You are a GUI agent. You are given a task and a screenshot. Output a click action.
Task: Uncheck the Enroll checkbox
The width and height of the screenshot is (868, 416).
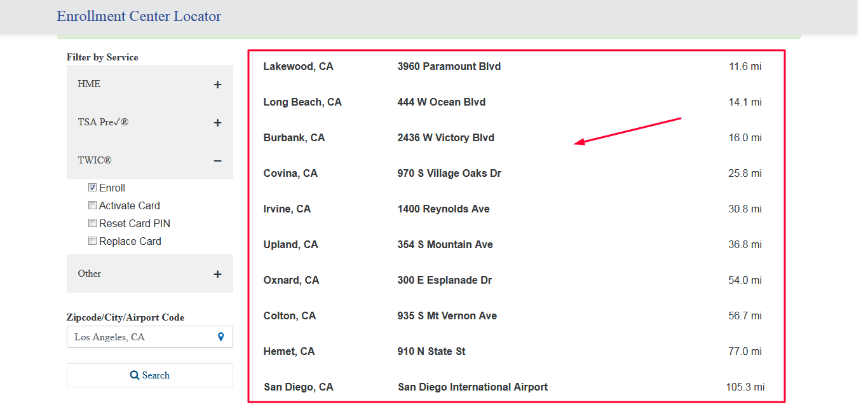click(x=92, y=188)
